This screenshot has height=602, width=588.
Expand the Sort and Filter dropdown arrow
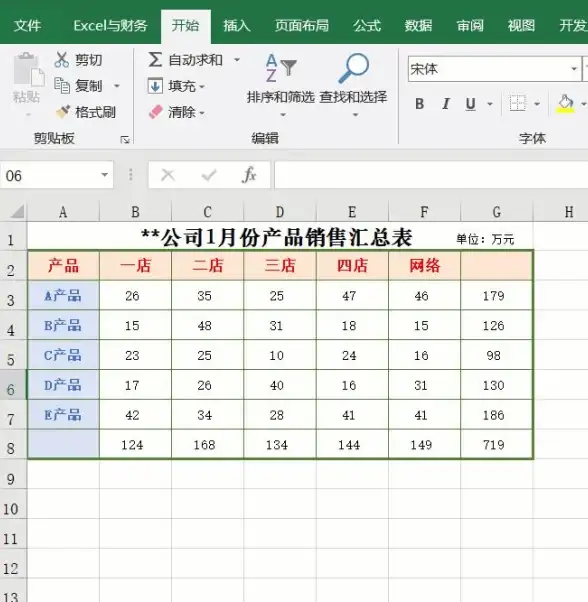[x=283, y=114]
